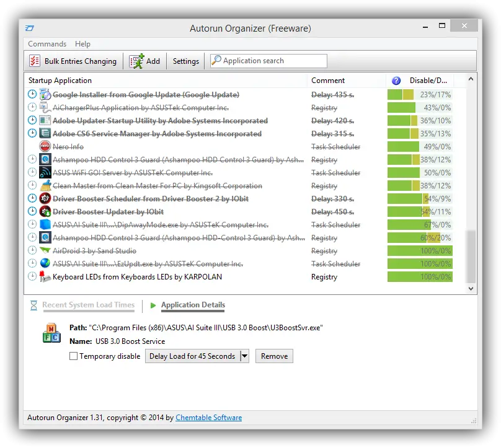501x448 pixels.
Task: Click the green arrow by Application Details
Action: click(x=153, y=305)
